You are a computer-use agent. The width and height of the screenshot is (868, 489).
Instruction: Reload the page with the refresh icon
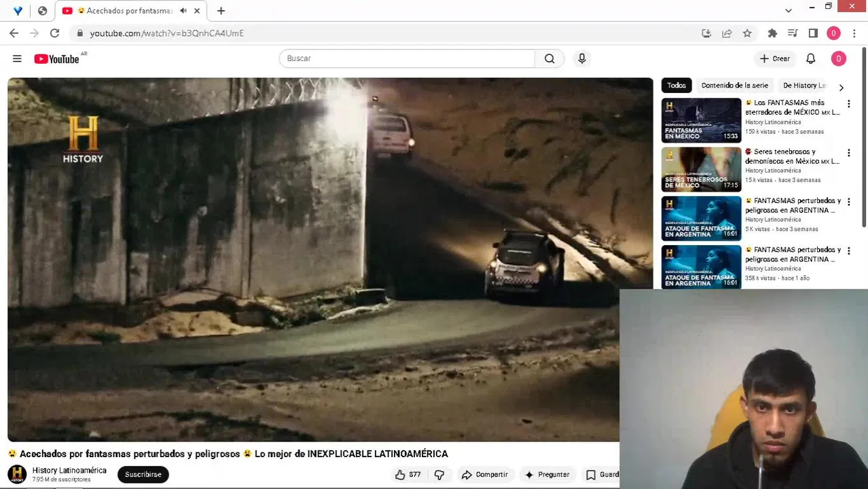(x=54, y=33)
